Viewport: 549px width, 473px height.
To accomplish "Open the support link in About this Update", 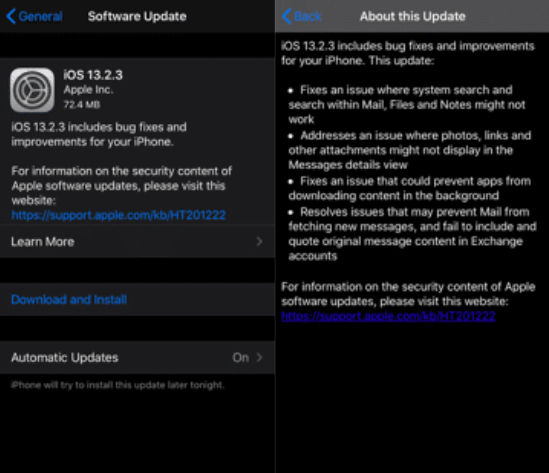I will coord(388,316).
